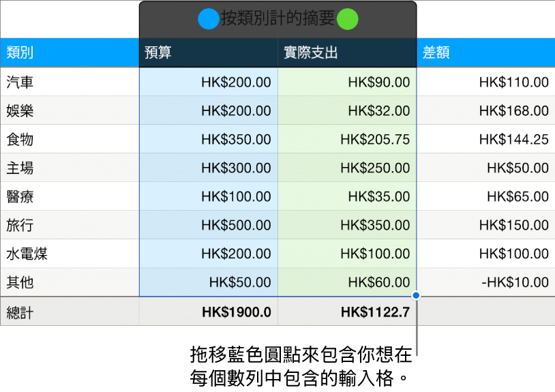Click difference cell HK$150.00
555x392 pixels.
pos(485,225)
